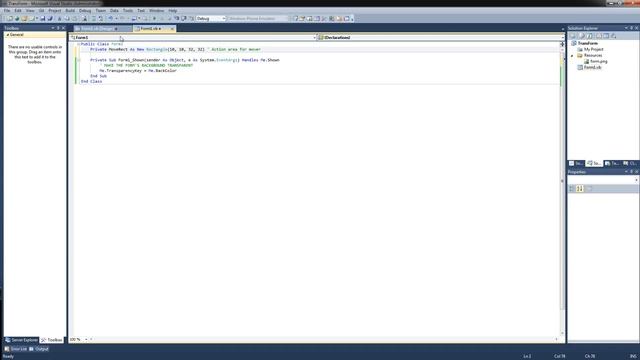Open the Edit menu
Image resolution: width=640 pixels, height=360 pixels.
18,11
